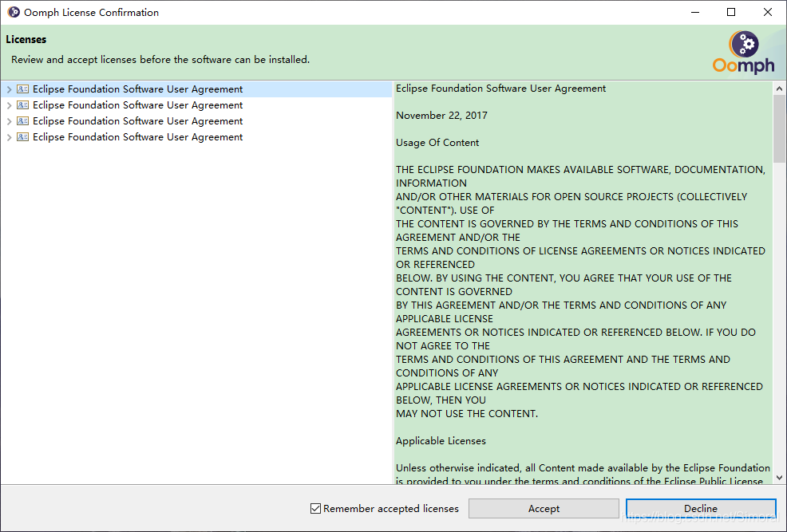The image size is (787, 532).
Task: Select the third Eclipse Foundation Software User Agreement
Action: 137,121
